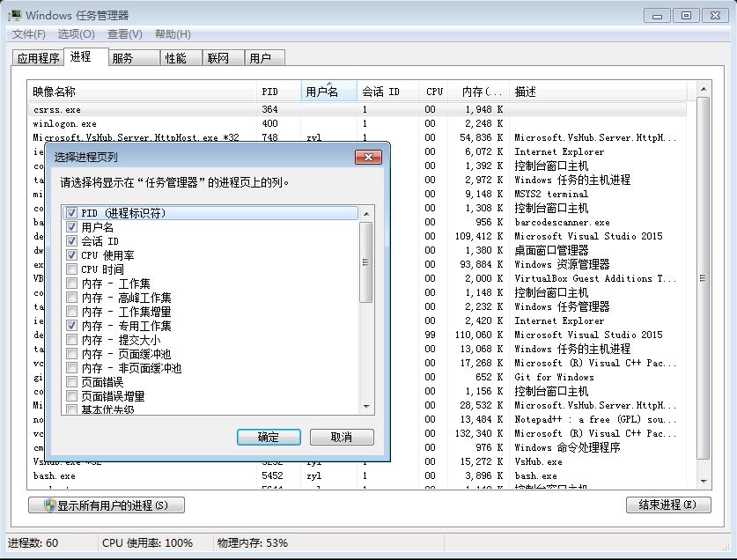Click down arrow of column list scrollbar

click(x=366, y=406)
